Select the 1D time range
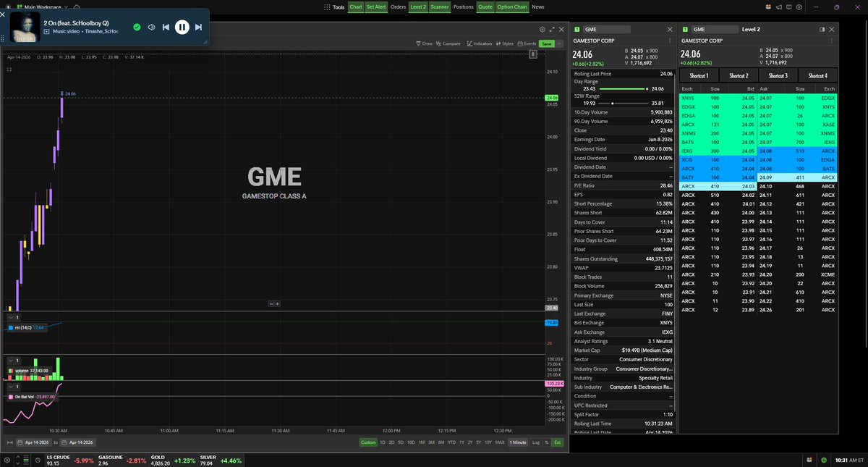868x467 pixels. pyautogui.click(x=383, y=442)
